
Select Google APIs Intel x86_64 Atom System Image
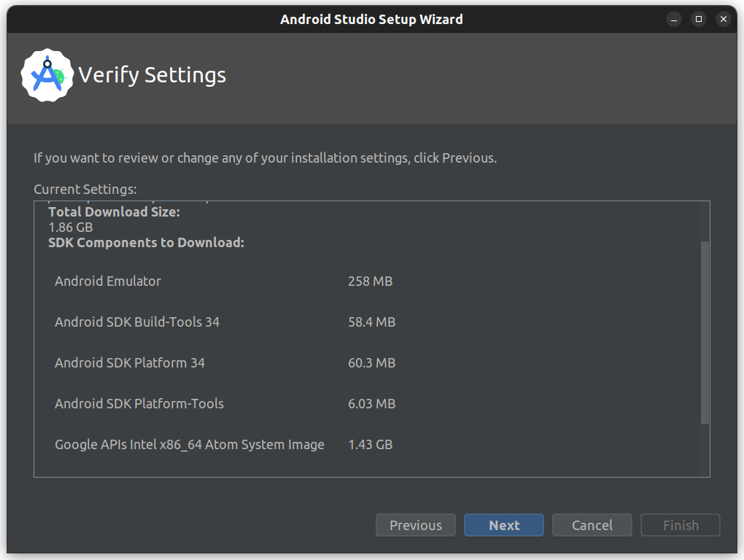[190, 444]
